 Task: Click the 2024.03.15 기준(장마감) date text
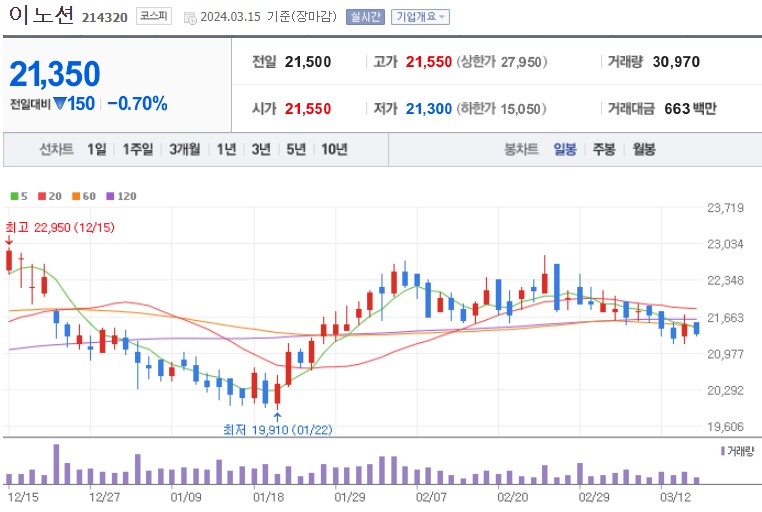[x=268, y=17]
